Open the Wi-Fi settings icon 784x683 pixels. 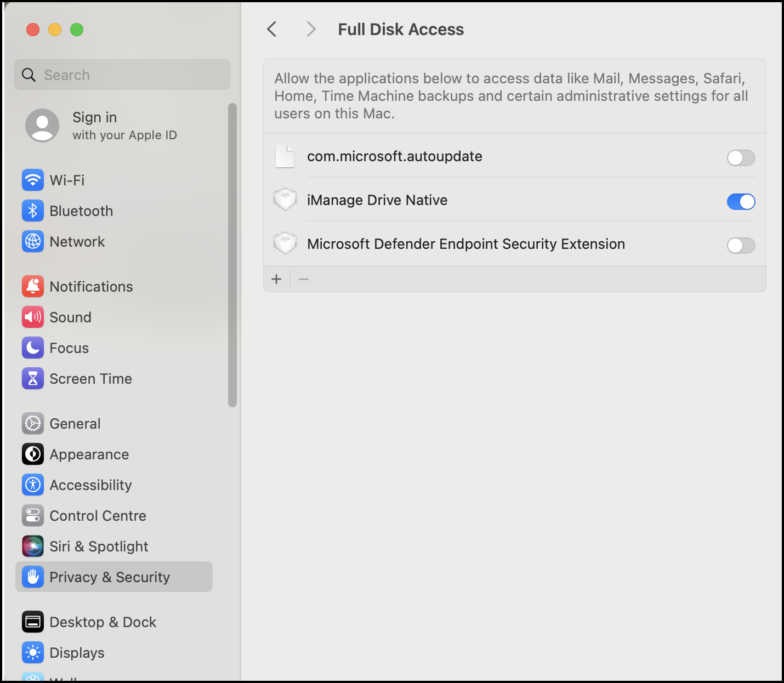point(33,180)
